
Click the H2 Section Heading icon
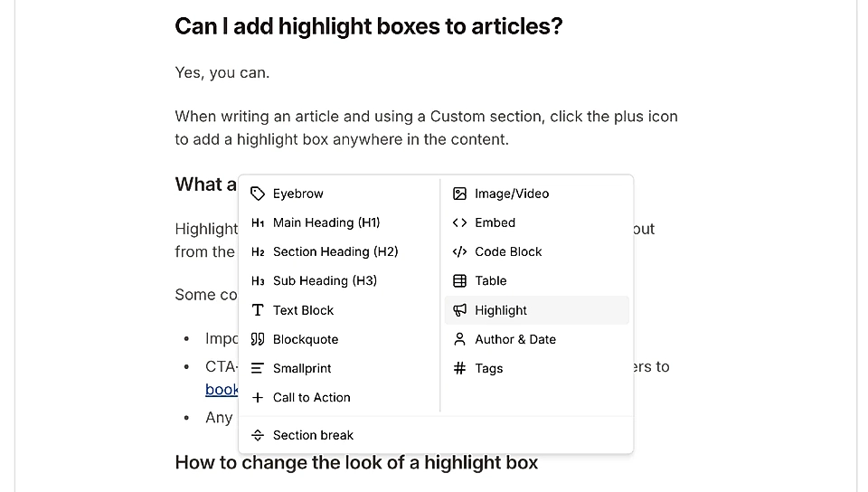click(x=258, y=251)
